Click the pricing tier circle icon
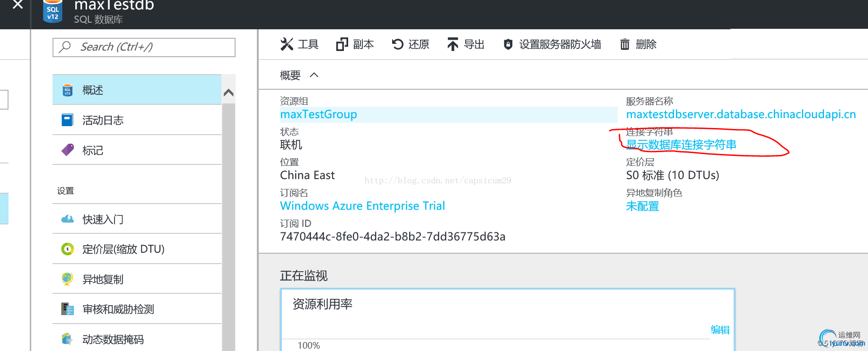The height and width of the screenshot is (351, 868). [68, 249]
